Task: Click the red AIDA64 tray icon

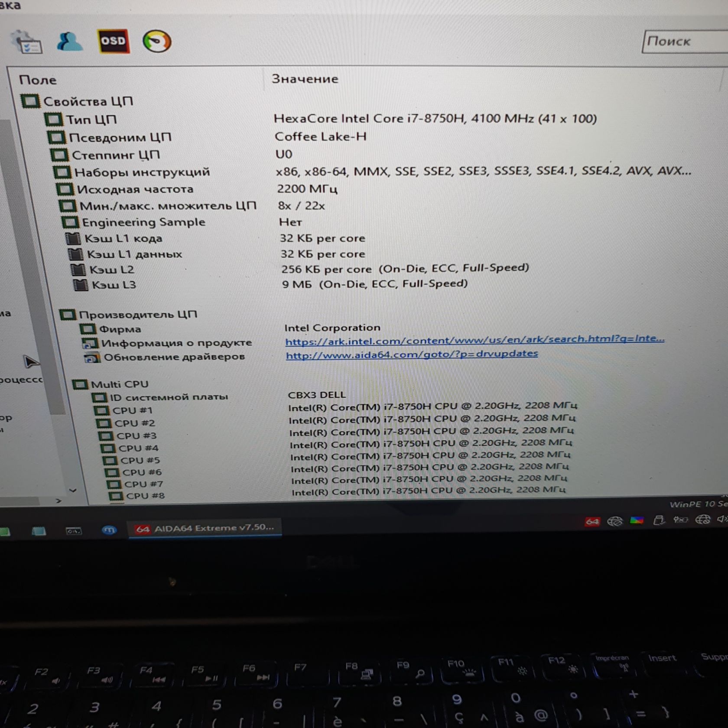Action: (x=592, y=521)
